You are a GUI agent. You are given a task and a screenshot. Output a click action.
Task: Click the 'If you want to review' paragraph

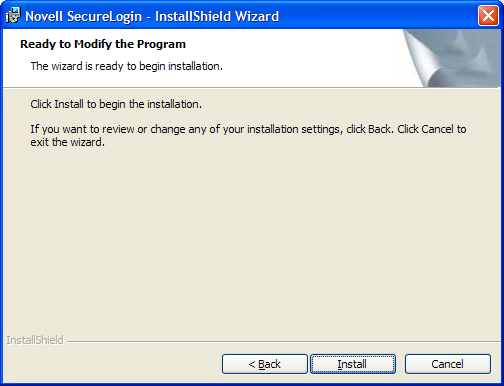[x=248, y=136]
